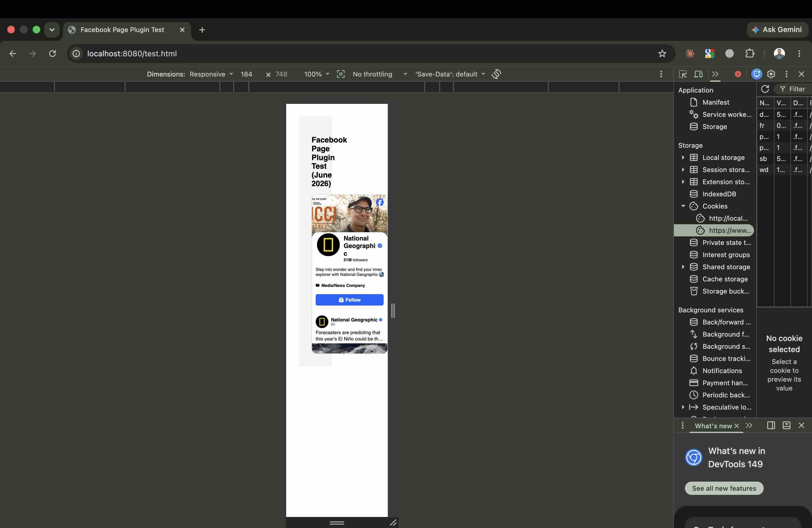The image size is (812, 528).
Task: Open the tab search chevron dropdown
Action: (52, 30)
